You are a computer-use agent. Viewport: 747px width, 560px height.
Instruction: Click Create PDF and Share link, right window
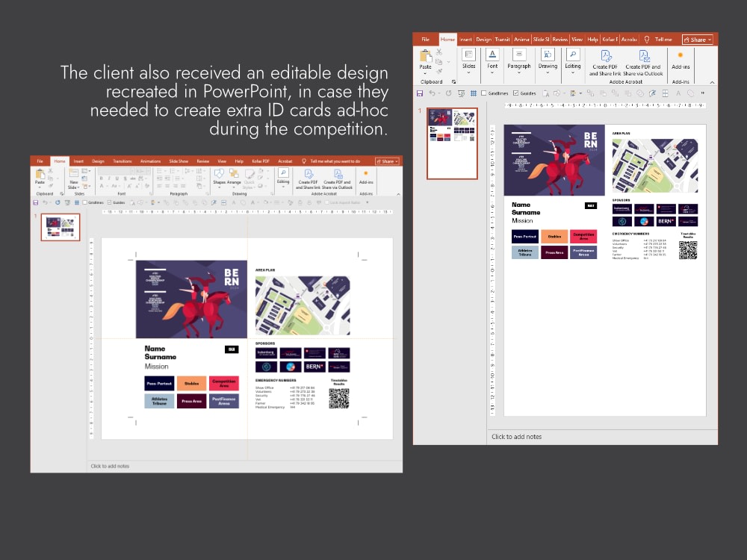coord(605,63)
